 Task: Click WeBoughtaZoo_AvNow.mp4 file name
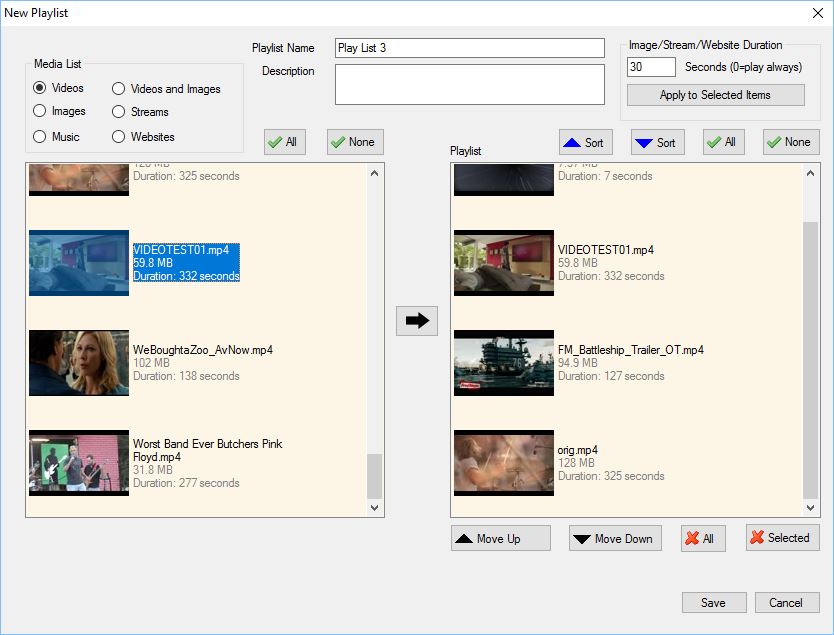203,350
